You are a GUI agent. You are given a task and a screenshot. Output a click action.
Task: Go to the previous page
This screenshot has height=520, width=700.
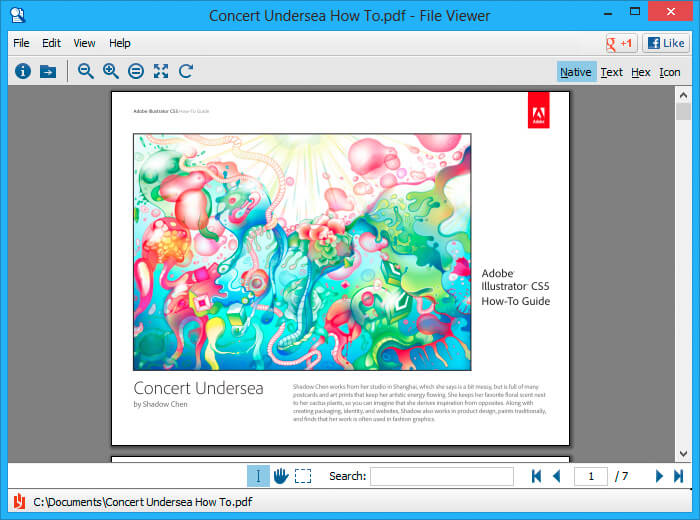(556, 476)
